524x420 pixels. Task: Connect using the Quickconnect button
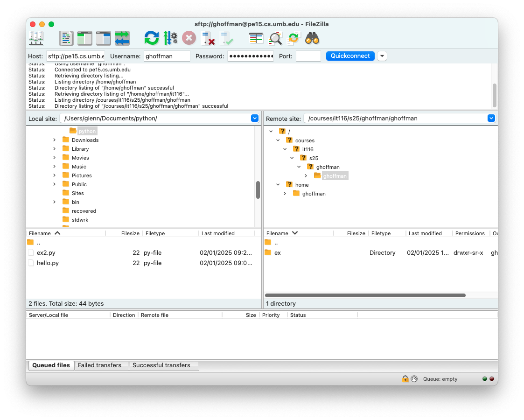[350, 56]
